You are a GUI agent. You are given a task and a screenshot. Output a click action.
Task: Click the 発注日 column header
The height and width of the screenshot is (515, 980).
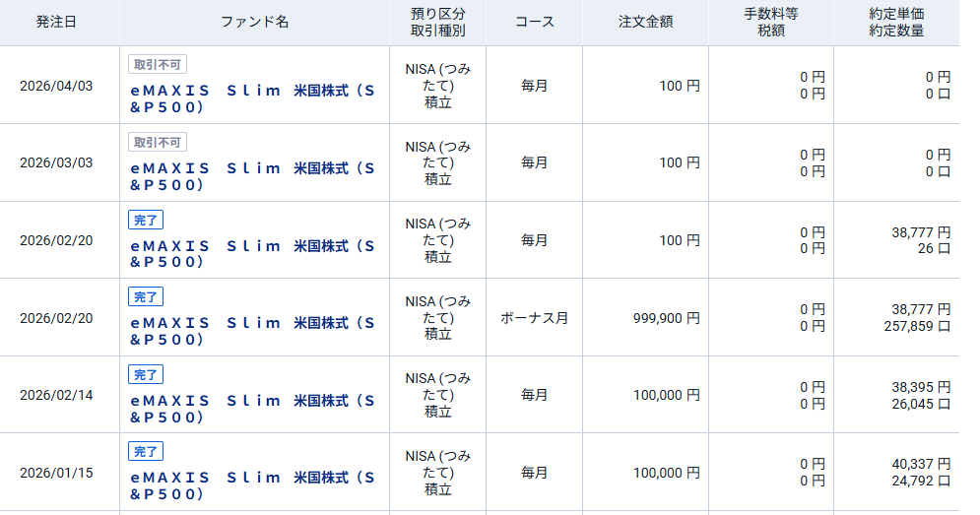coord(57,22)
